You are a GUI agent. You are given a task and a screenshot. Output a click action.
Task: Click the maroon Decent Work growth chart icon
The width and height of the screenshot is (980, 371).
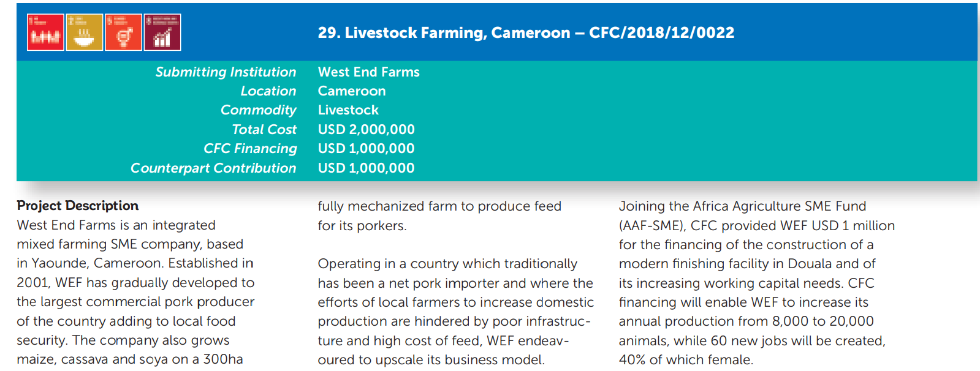tap(162, 32)
